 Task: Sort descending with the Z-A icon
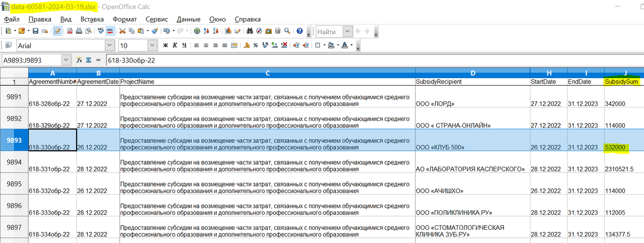coord(216,31)
